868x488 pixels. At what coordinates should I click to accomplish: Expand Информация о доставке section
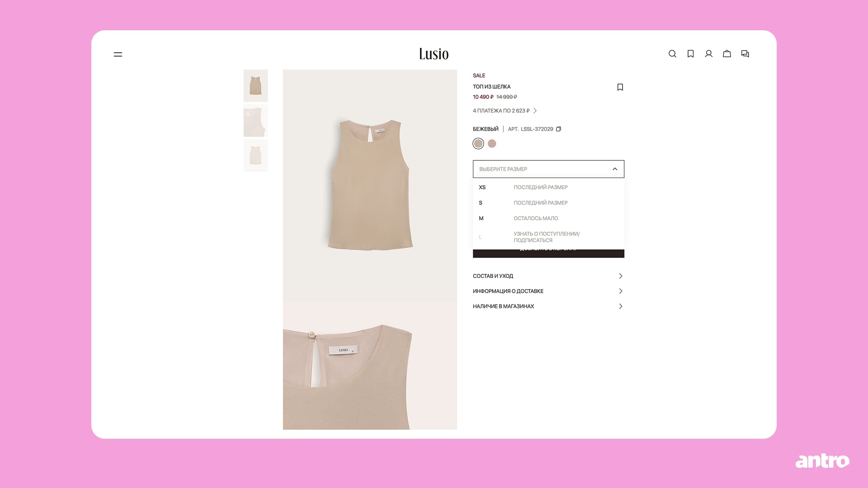click(x=548, y=291)
